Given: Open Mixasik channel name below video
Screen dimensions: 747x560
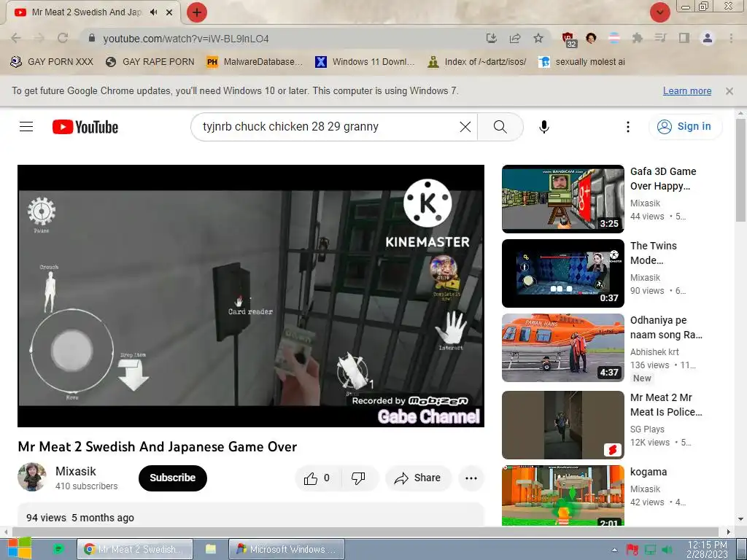Looking at the screenshot, I should 76,471.
